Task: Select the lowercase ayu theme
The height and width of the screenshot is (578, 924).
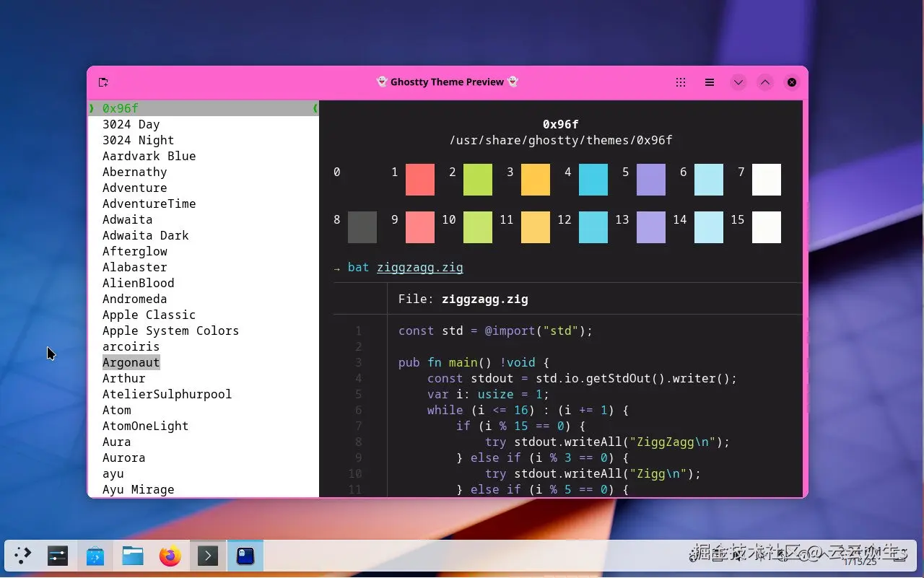Action: (113, 473)
